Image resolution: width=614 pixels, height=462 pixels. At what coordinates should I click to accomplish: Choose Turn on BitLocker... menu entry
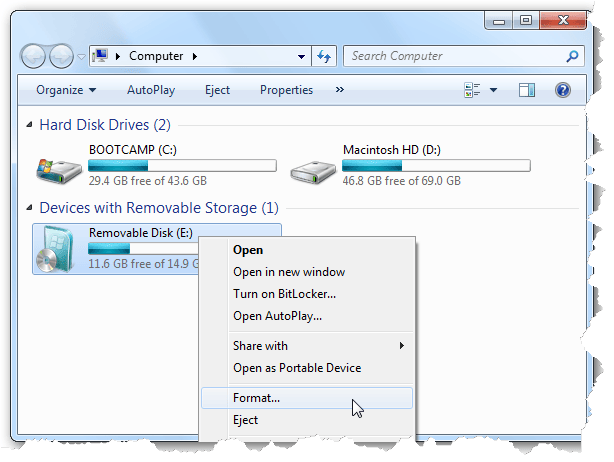click(x=284, y=294)
